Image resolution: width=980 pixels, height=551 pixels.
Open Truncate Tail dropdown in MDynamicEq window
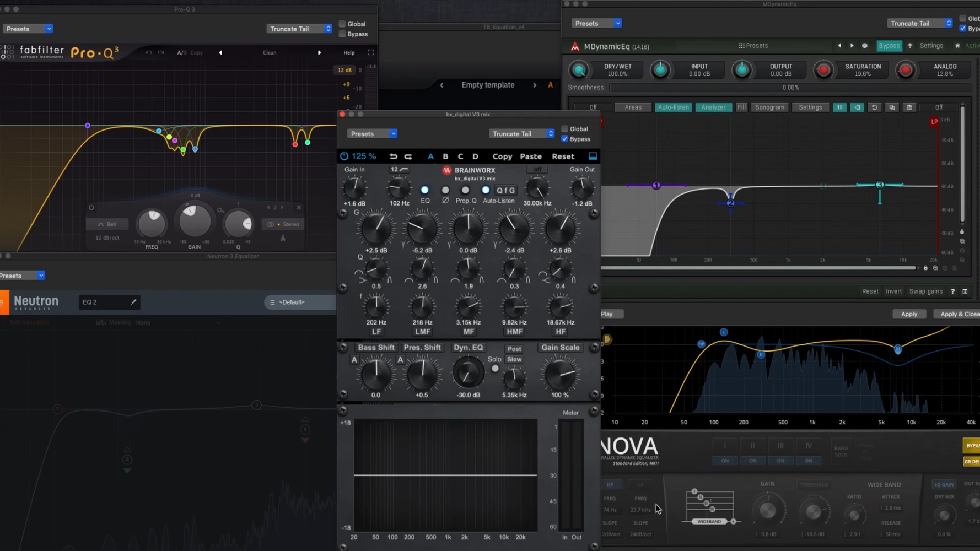[x=920, y=23]
